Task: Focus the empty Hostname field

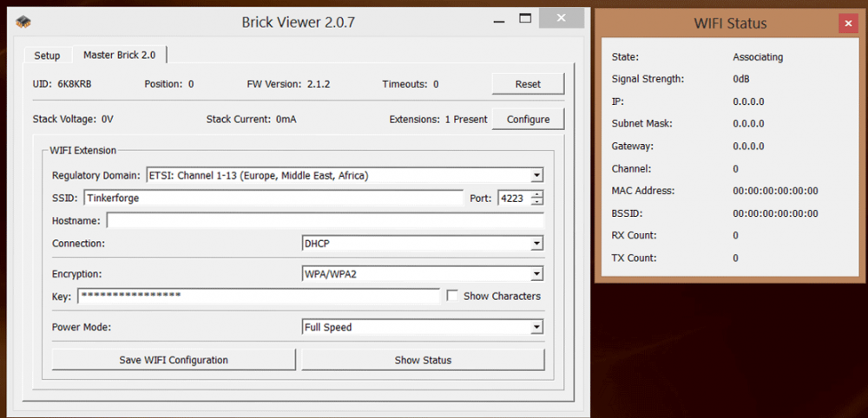Action: 325,220
